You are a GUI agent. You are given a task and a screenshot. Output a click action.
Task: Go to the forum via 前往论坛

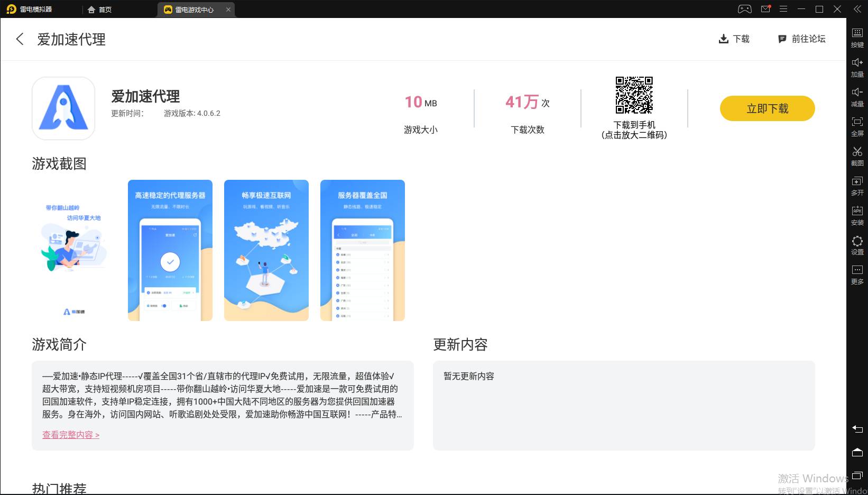[802, 39]
